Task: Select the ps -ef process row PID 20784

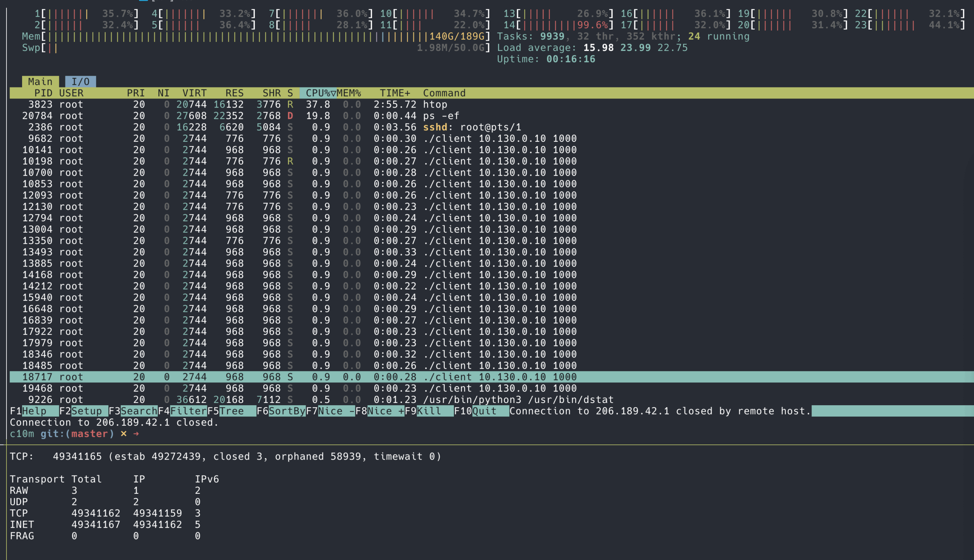Action: tap(492, 116)
